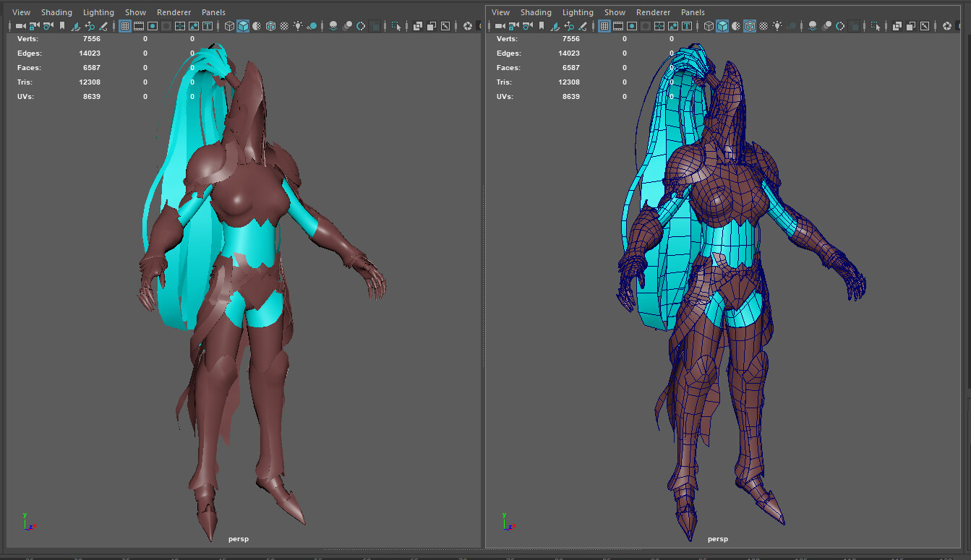This screenshot has height=560, width=971.
Task: Click Bookmarks icon in left viewport toolbar
Action: [x=62, y=26]
